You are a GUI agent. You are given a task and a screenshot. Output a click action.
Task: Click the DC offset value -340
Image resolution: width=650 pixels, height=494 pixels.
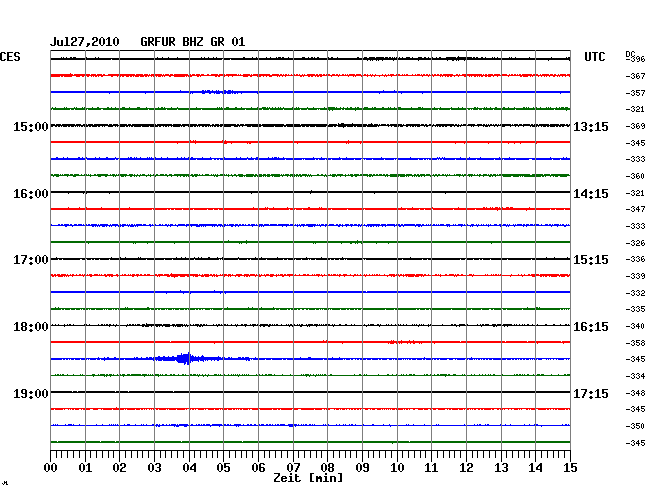tap(635, 326)
